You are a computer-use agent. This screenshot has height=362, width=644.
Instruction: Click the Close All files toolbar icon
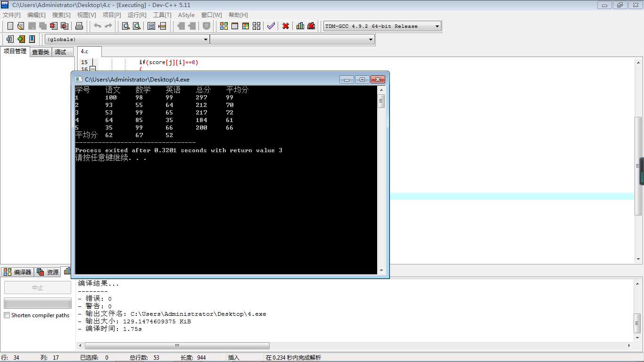[64, 26]
